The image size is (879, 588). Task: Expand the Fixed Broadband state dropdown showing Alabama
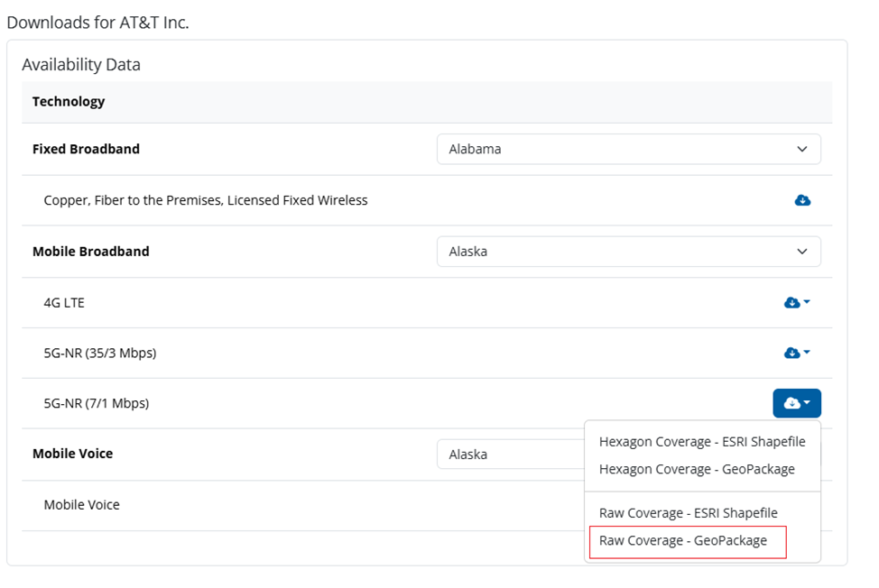point(628,149)
